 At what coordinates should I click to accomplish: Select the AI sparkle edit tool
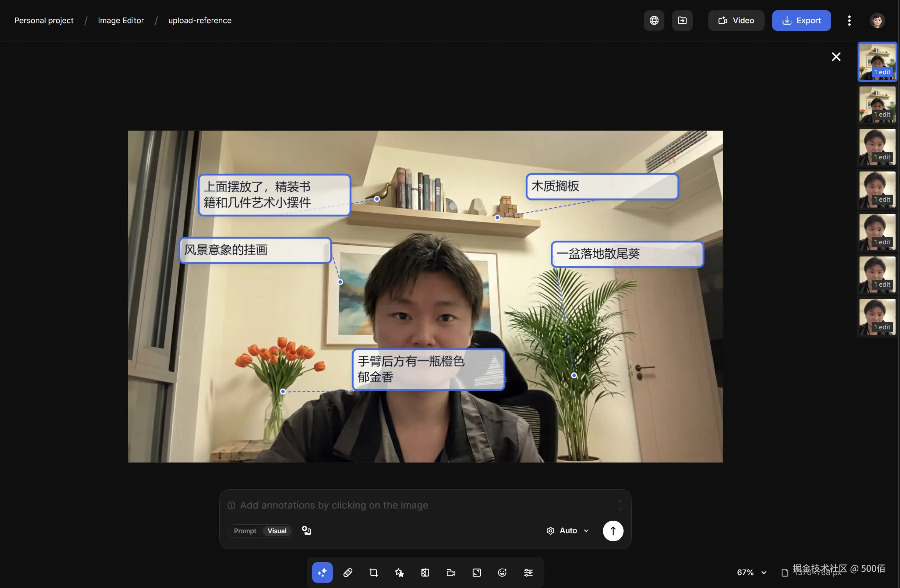coord(322,573)
